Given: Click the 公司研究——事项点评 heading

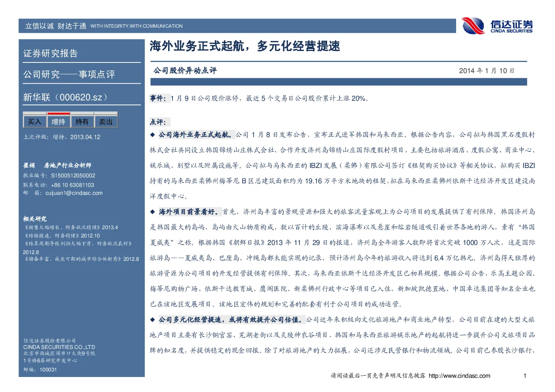Looking at the screenshot, I should click(69, 74).
